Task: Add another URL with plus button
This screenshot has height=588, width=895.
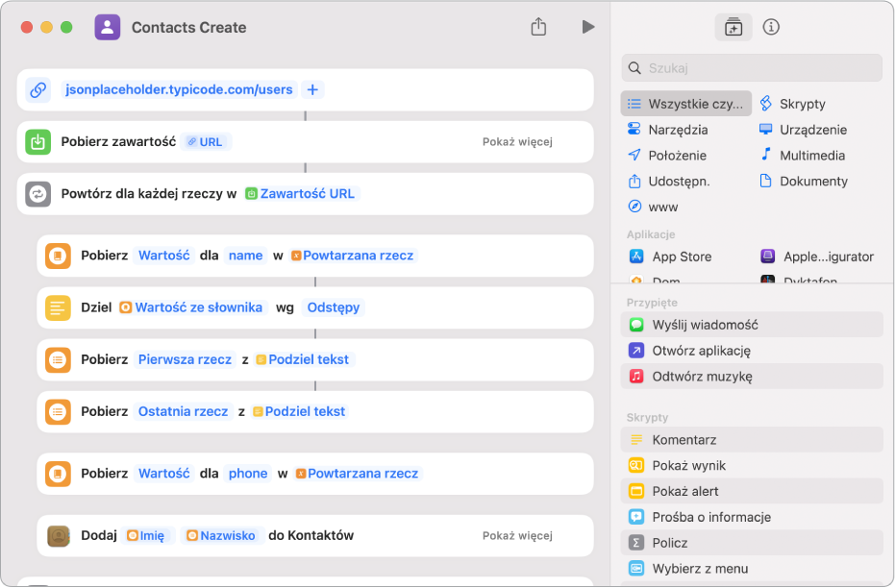Action: (312, 89)
